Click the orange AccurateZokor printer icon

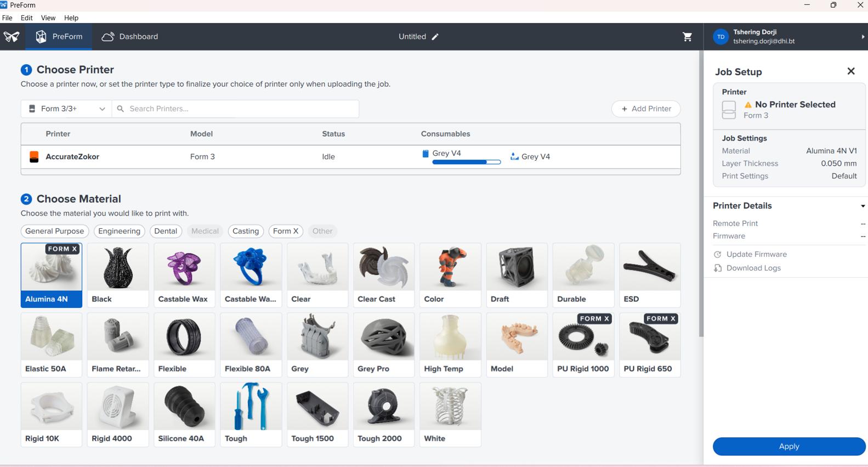(x=34, y=157)
